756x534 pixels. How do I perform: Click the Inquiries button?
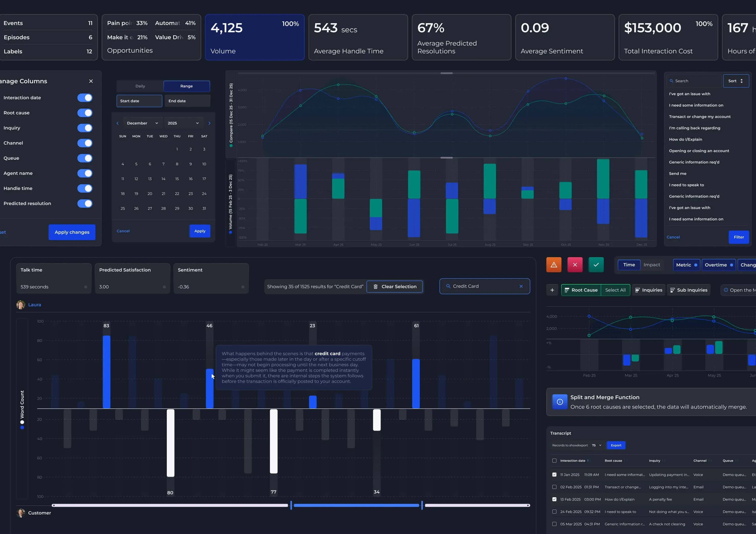tap(648, 290)
